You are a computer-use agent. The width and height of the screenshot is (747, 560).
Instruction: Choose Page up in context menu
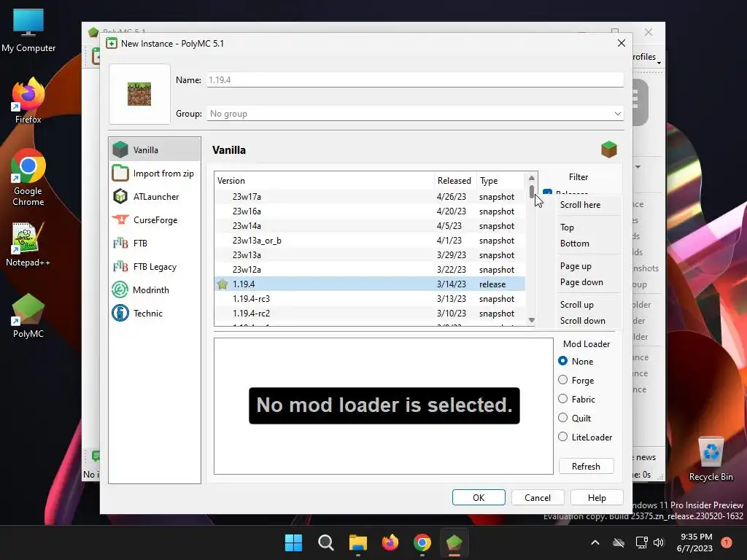576,266
